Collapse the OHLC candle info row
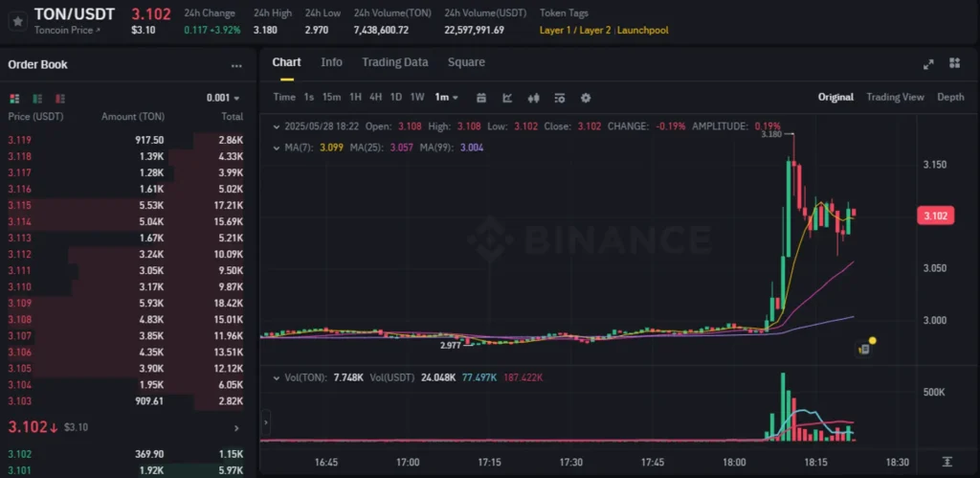This screenshot has height=478, width=980. point(277,126)
